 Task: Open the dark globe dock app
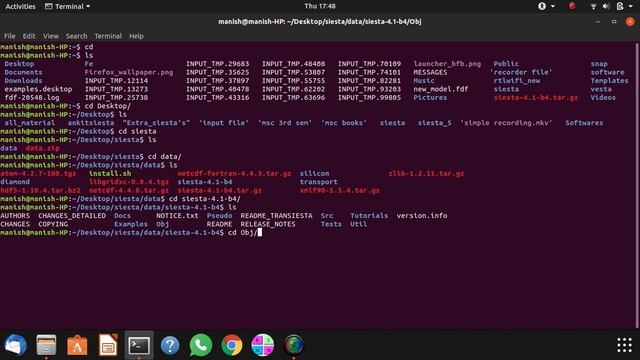[293, 345]
